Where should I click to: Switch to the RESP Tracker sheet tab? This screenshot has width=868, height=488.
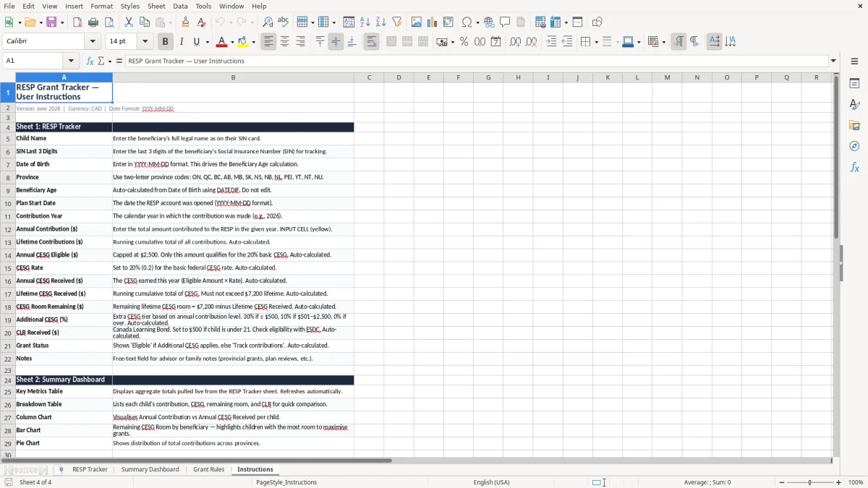pos(90,469)
